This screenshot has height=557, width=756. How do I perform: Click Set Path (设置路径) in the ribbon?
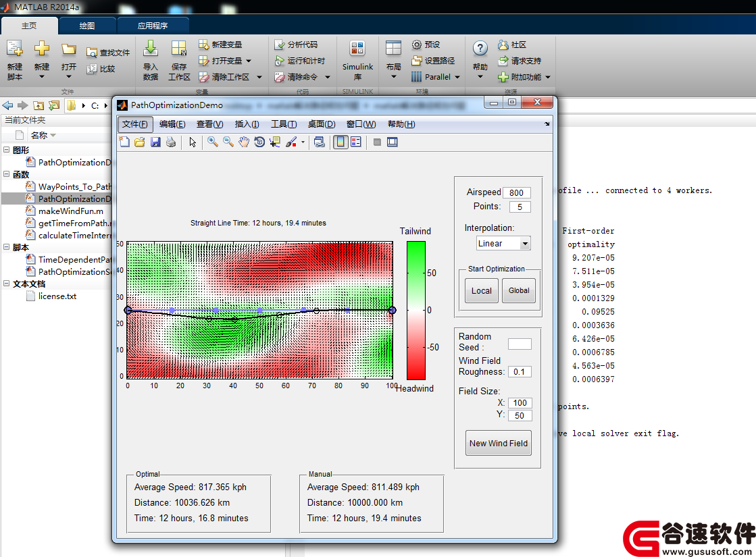click(433, 61)
